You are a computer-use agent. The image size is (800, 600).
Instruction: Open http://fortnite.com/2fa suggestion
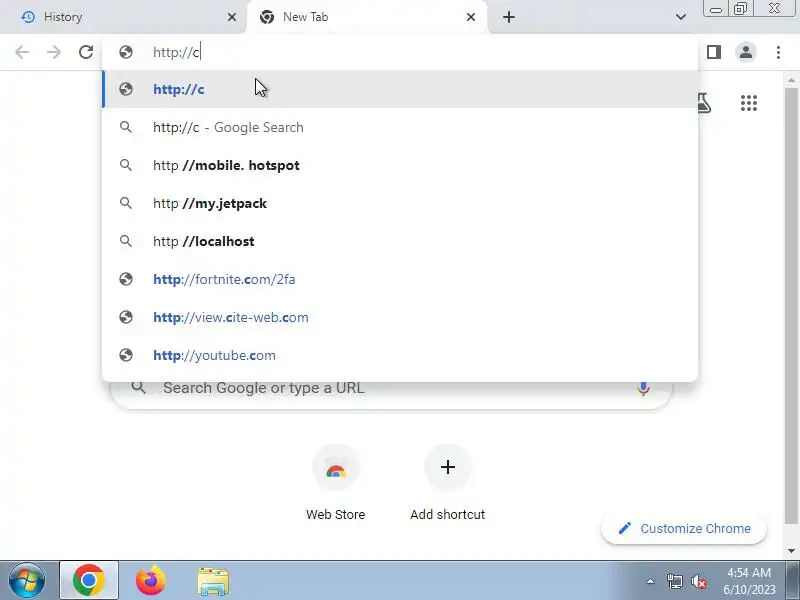(400, 279)
